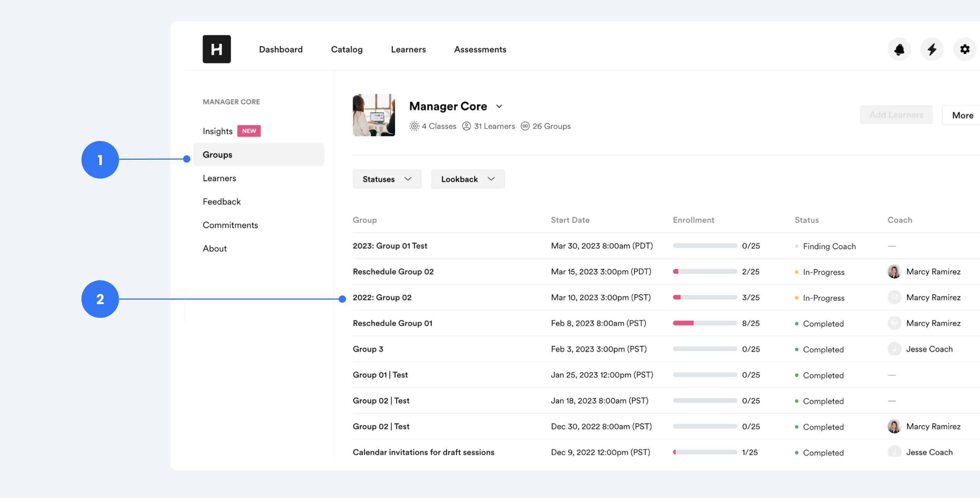The image size is (980, 498).
Task: Expand the Manager Core title chevron
Action: 499,106
